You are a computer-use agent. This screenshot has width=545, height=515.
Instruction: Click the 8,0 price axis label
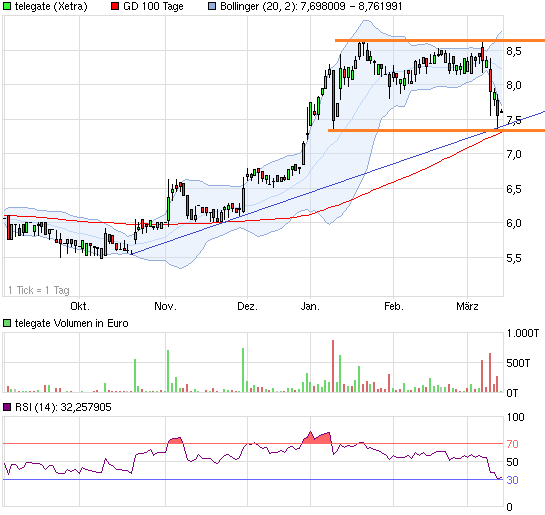pyautogui.click(x=514, y=85)
